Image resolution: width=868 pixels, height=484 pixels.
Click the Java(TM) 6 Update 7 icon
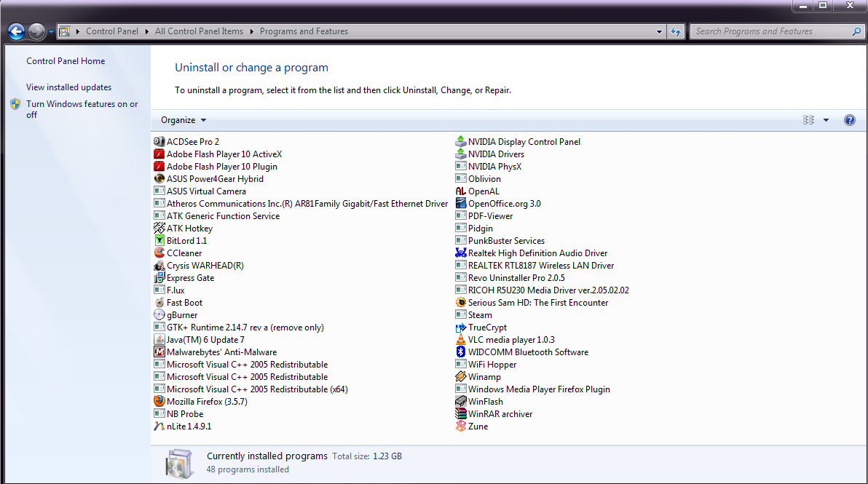coord(159,340)
